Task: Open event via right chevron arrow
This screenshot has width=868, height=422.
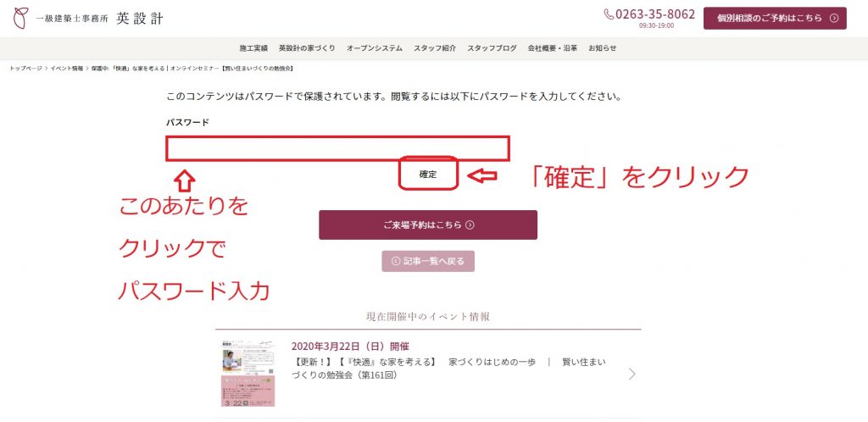Action: [632, 375]
